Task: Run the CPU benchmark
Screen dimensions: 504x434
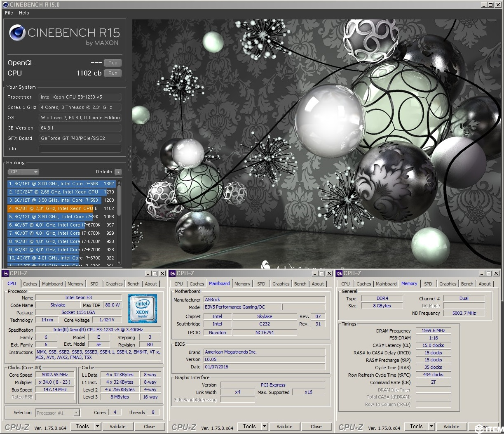Action: (x=113, y=73)
